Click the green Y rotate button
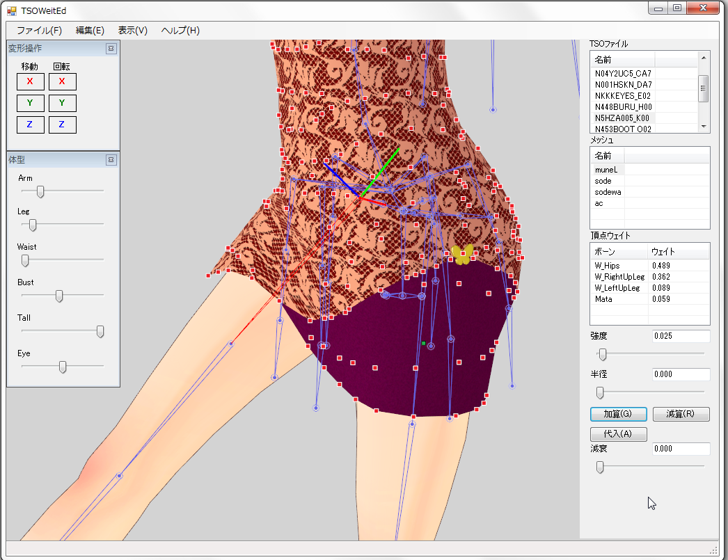 (62, 104)
